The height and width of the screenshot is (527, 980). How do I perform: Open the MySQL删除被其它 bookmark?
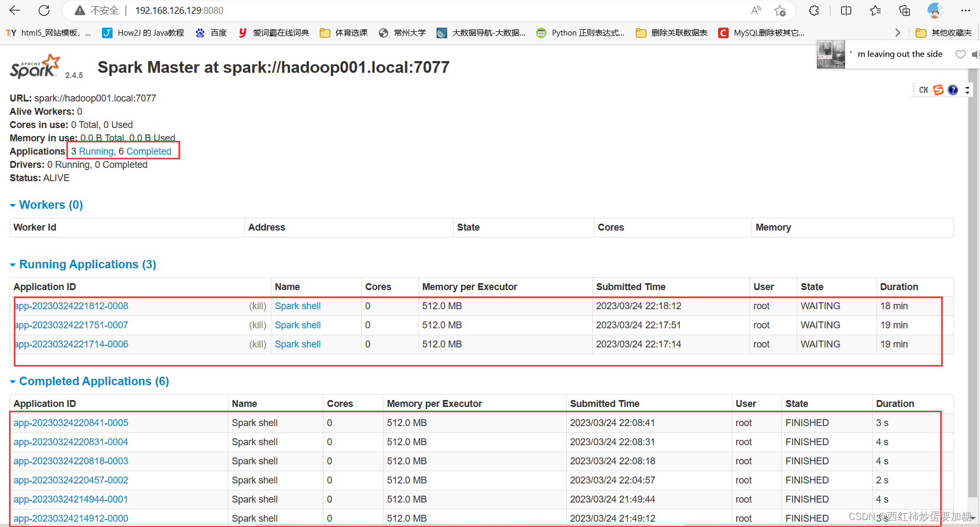pos(762,33)
